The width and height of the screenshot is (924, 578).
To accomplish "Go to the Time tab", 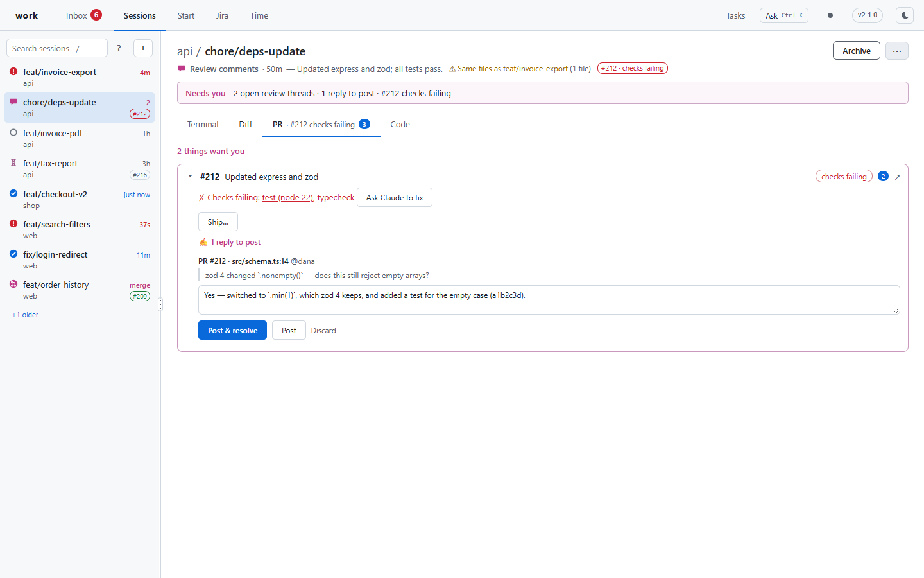I will [259, 15].
